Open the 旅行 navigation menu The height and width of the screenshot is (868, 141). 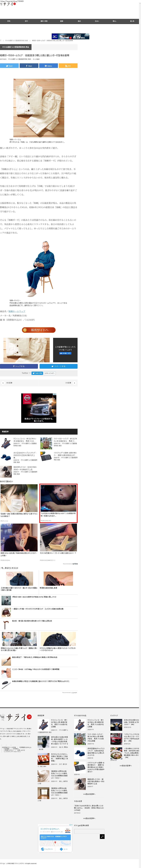[x=26, y=21]
